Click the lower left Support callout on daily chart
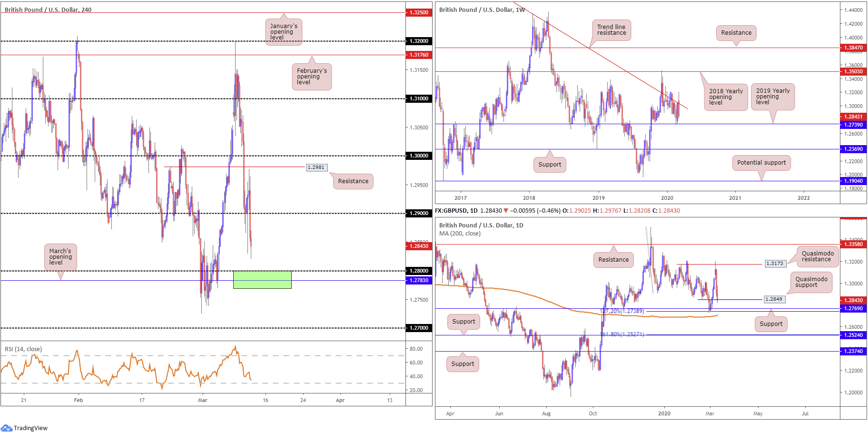Screen dimensions: 868x432 (463, 364)
